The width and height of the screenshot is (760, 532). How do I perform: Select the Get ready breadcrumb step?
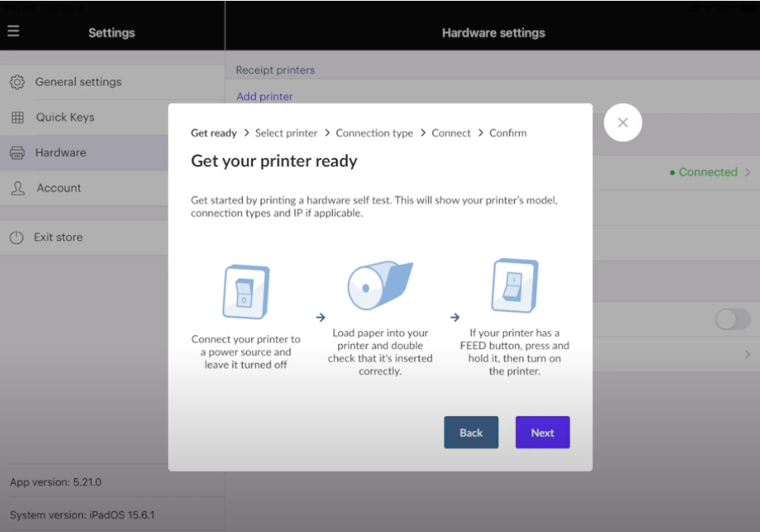click(214, 133)
